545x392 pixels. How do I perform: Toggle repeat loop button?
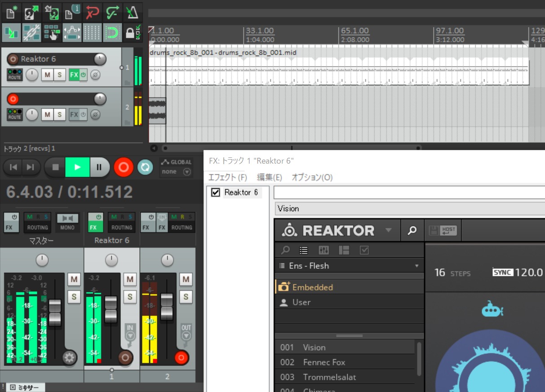[x=144, y=167]
